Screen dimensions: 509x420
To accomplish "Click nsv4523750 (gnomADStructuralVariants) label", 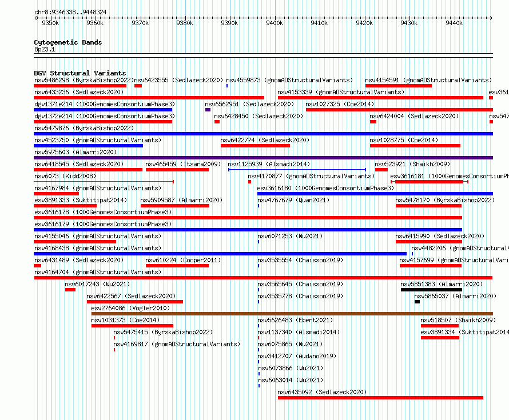I will point(98,140).
